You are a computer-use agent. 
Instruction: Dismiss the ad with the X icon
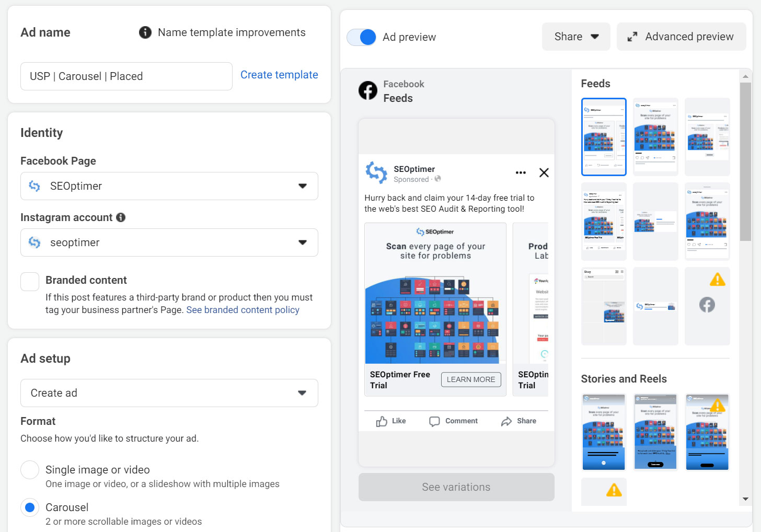click(x=544, y=172)
